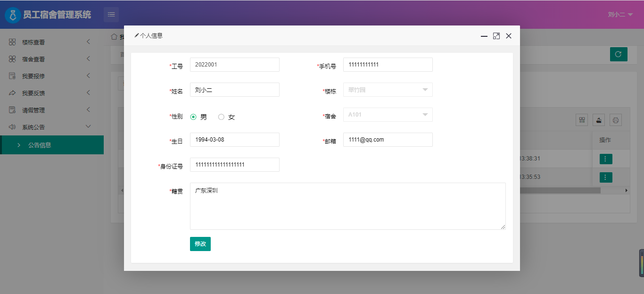
Task: Expand the 宿舍查看 menu chevron
Action: pos(88,59)
